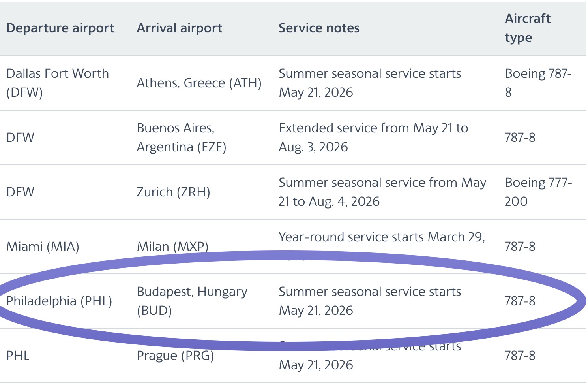Click the Arrival airport column header

[180, 28]
